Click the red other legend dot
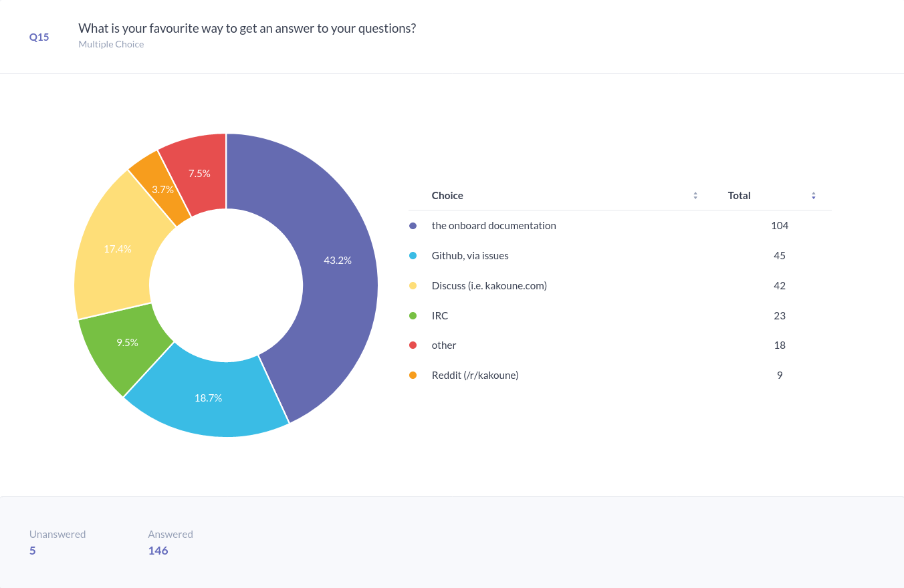 click(x=413, y=345)
